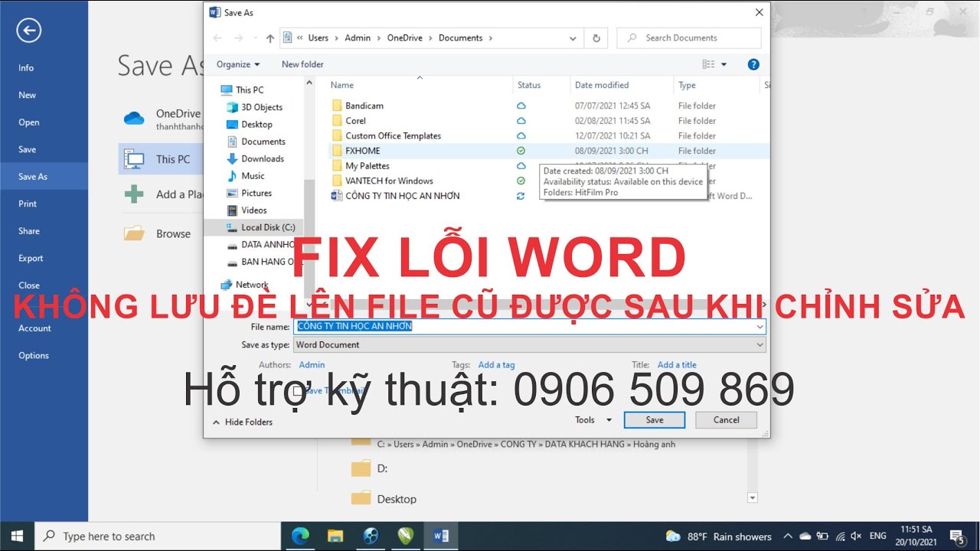Launch Microsoft Edge from the taskbar
Viewport: 980px width, 551px height.
[x=300, y=536]
